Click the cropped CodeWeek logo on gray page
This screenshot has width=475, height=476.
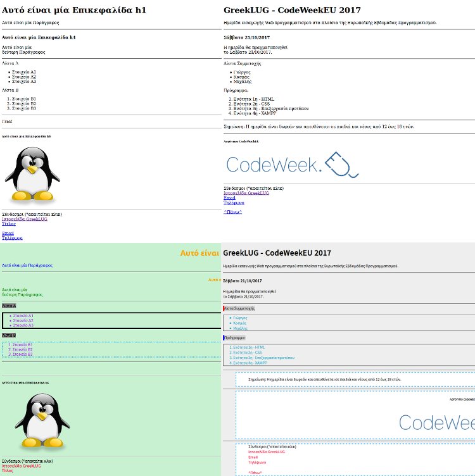[x=437, y=422]
